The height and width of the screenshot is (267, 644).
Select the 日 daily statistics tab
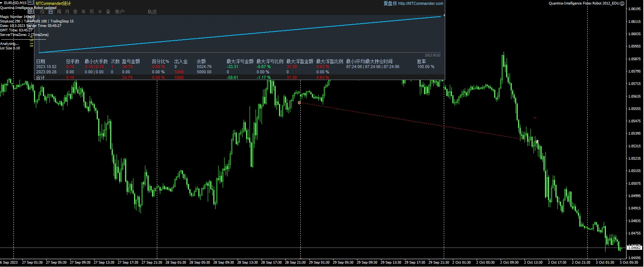pyautogui.click(x=50, y=12)
